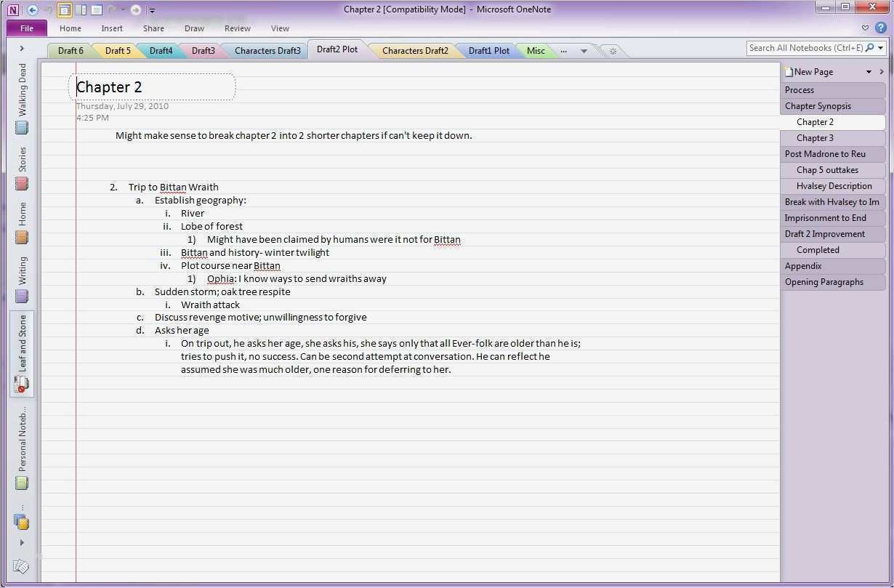Expand the New Page dropdown arrow

coord(868,71)
